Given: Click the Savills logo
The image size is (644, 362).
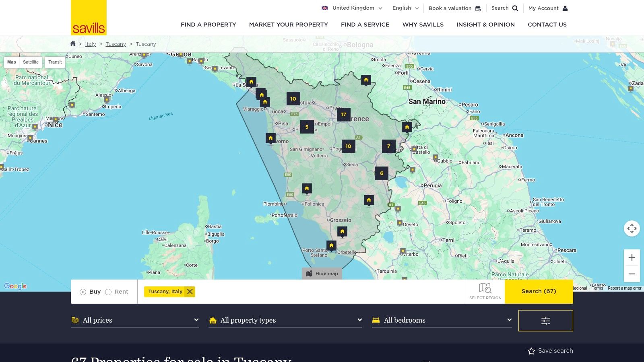Looking at the screenshot, I should tap(89, 17).
